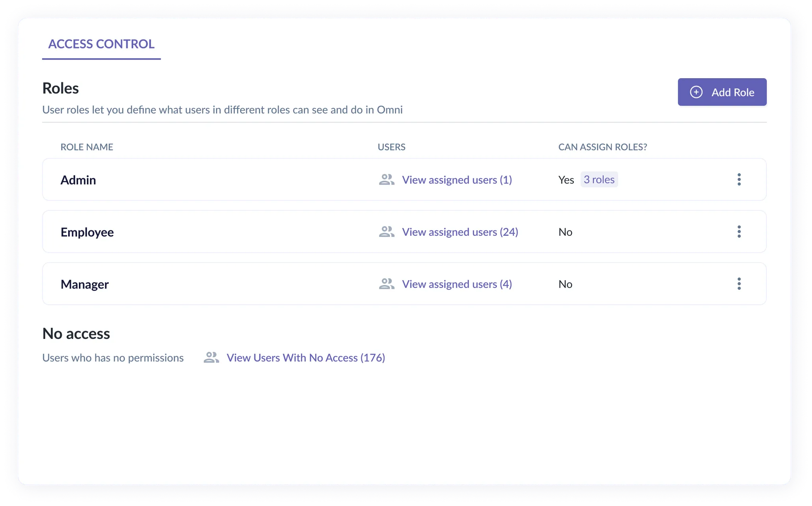This screenshot has width=812, height=506.
Task: Click the Can Assign Roles column header
Action: [602, 147]
